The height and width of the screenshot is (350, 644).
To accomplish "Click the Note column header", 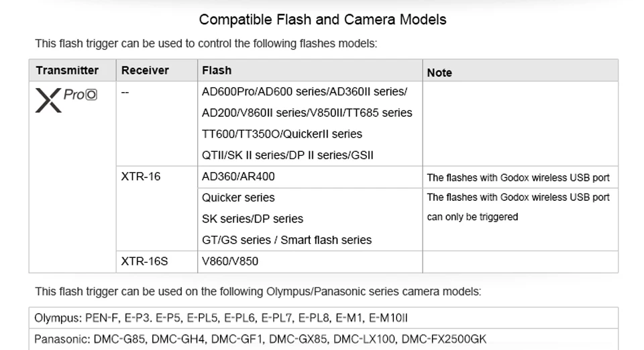I will (439, 73).
